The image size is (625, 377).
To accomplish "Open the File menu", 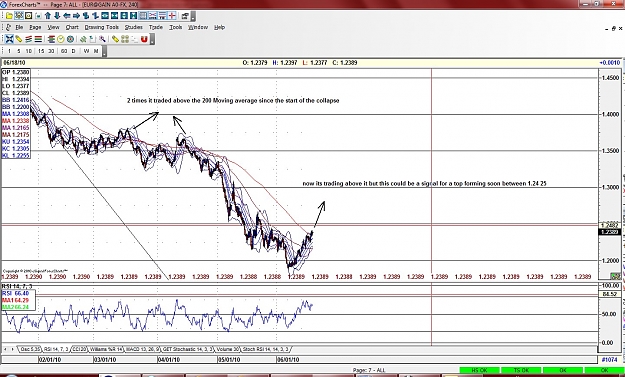I will [19, 27].
